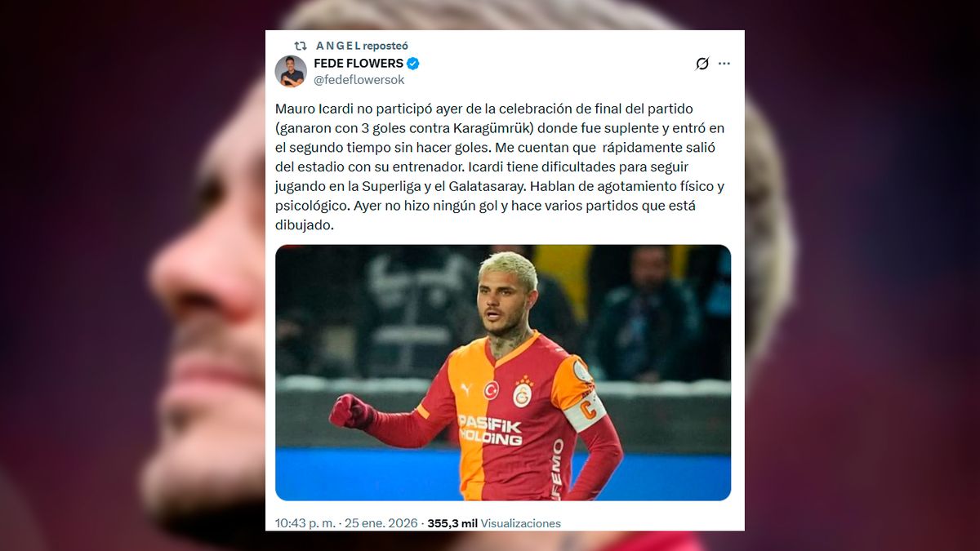
Task: Open the attached Galatasaray player photo
Action: (x=503, y=372)
